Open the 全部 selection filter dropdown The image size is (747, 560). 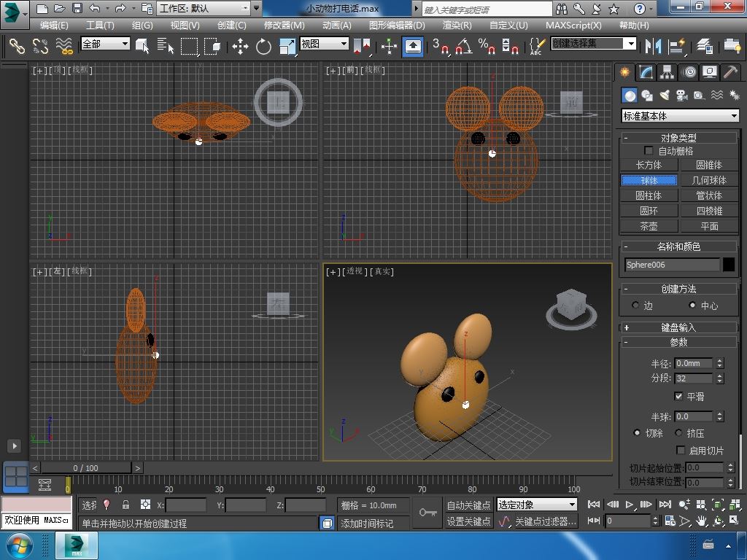pyautogui.click(x=105, y=44)
